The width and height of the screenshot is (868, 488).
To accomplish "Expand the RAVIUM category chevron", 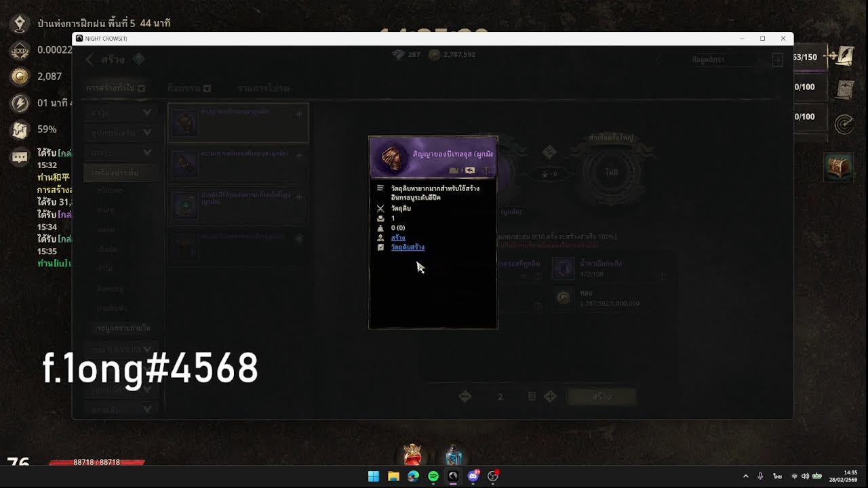I will (x=147, y=350).
